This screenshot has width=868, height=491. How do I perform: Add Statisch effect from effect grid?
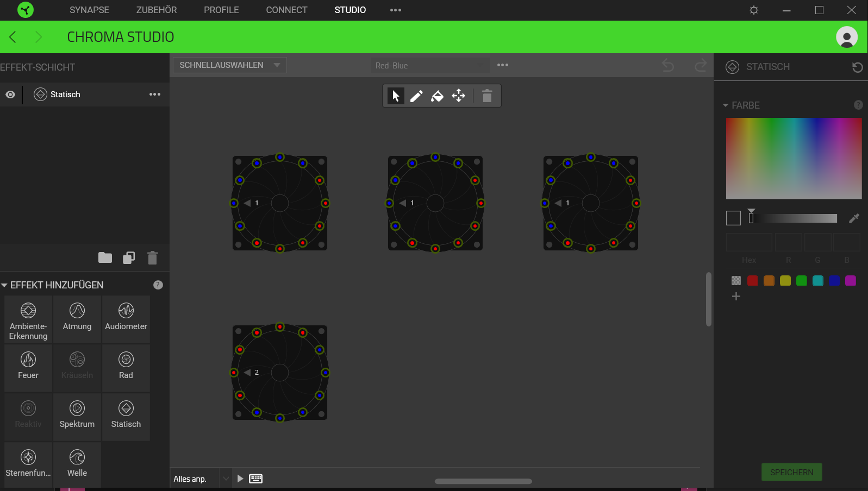point(126,417)
